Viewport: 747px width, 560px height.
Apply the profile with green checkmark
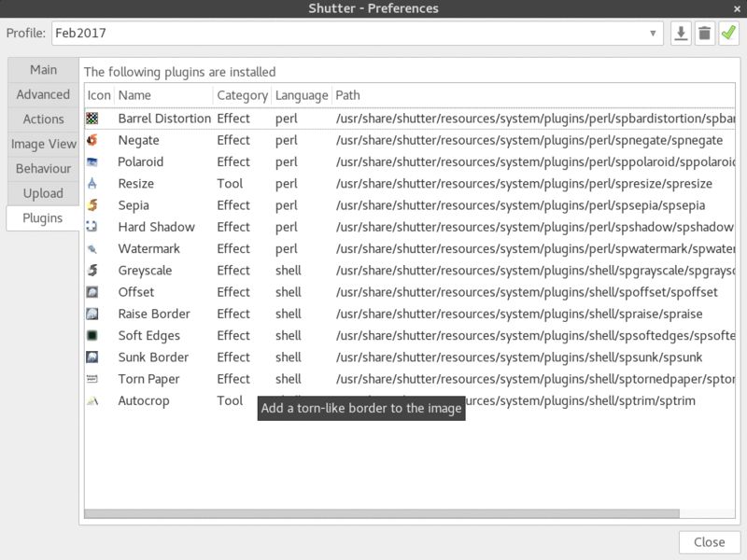tap(728, 34)
